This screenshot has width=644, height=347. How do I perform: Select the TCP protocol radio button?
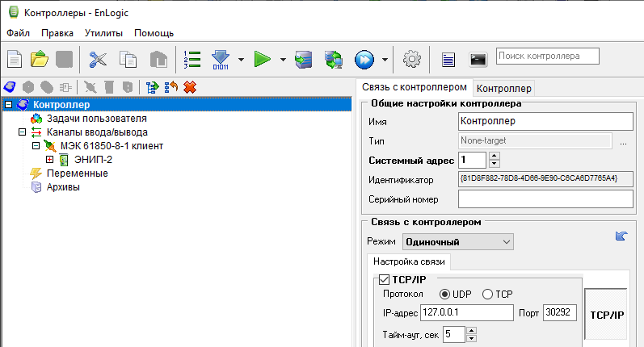487,295
